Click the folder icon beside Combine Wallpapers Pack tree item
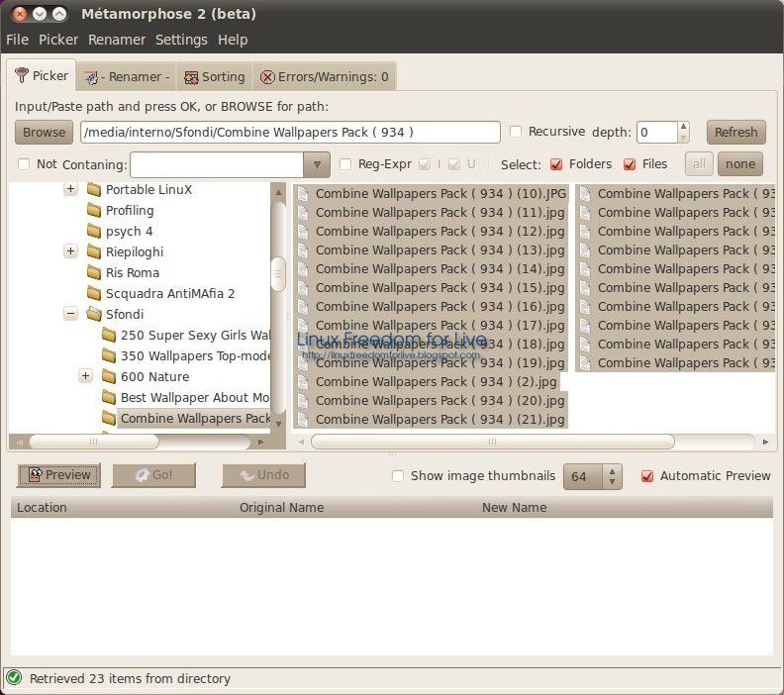The height and width of the screenshot is (695, 784). [x=109, y=418]
